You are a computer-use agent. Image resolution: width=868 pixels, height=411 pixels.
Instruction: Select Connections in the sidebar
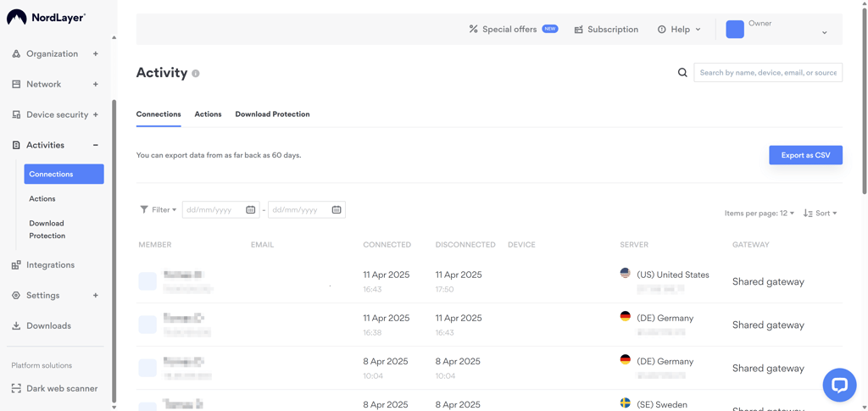pyautogui.click(x=64, y=174)
